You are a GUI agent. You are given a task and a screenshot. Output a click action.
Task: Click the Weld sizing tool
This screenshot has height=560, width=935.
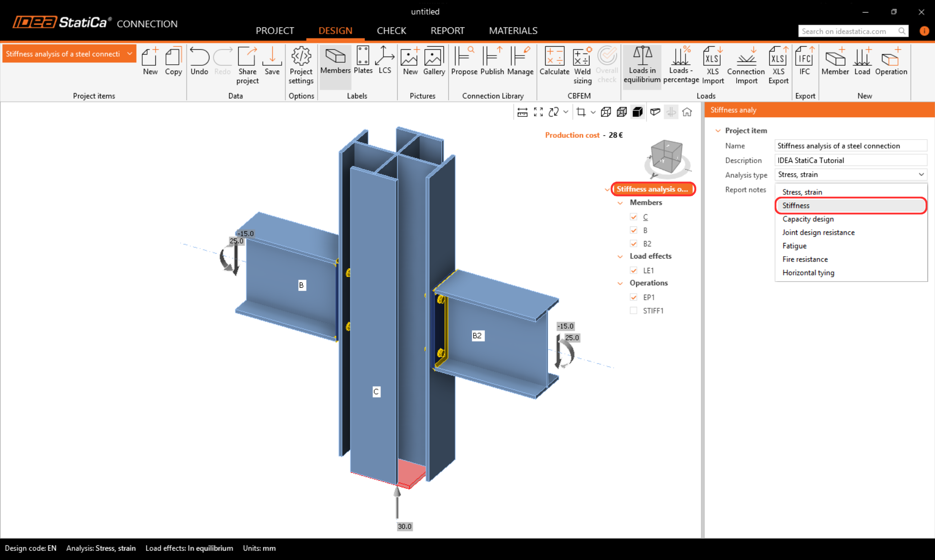coord(582,66)
